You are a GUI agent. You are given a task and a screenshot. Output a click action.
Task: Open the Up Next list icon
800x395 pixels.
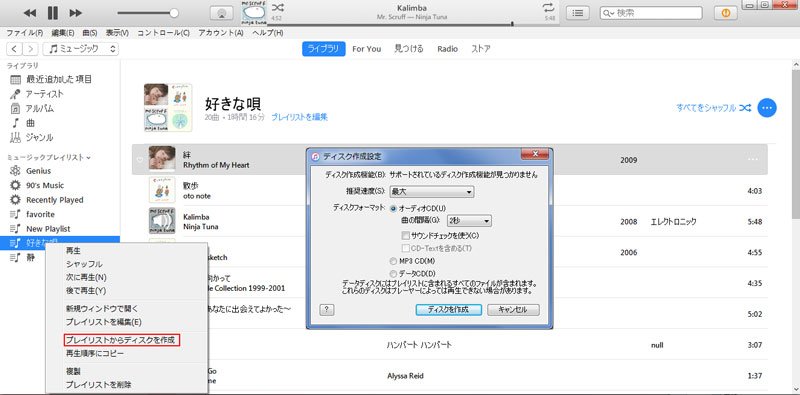pos(578,13)
